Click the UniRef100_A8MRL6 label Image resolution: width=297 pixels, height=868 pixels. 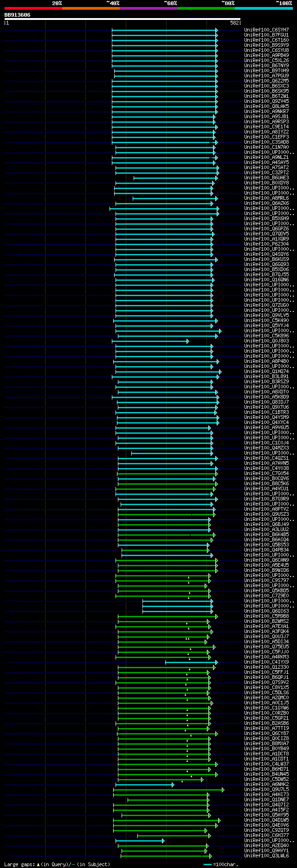(266, 198)
